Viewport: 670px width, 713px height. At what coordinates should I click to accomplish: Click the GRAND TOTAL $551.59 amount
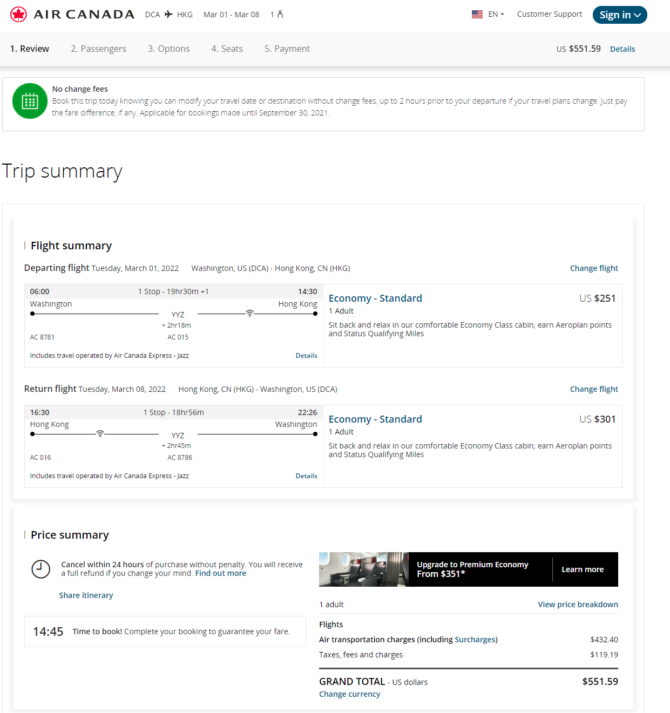click(600, 682)
